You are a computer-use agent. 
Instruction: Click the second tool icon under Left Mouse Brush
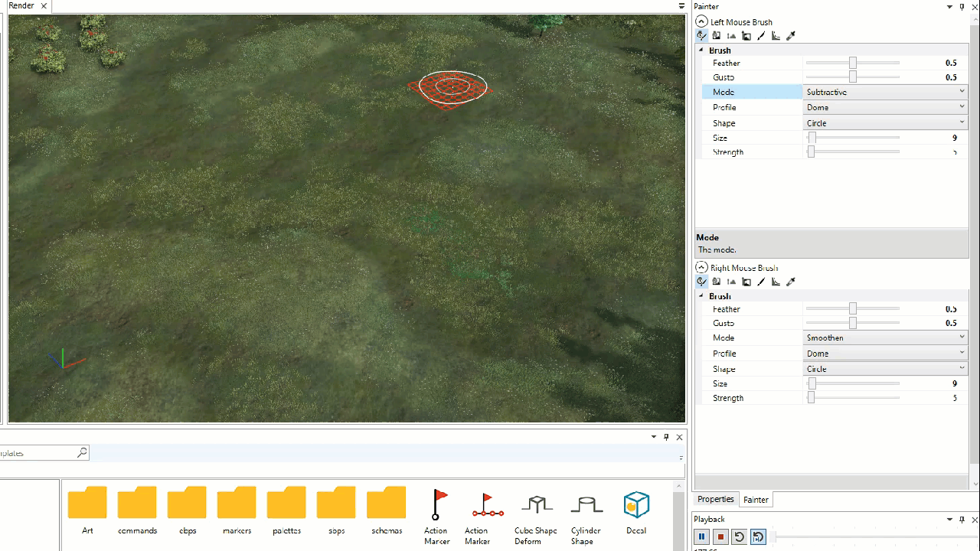pyautogui.click(x=717, y=36)
